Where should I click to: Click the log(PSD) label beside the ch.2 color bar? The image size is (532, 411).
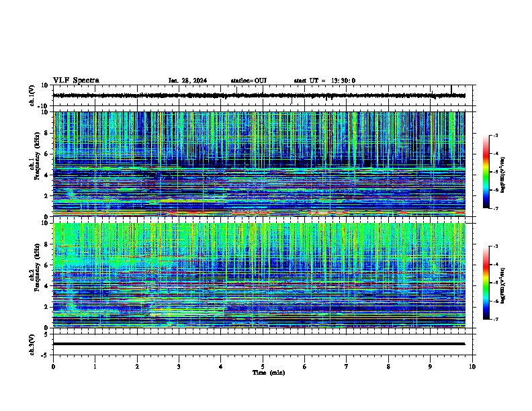(x=503, y=285)
